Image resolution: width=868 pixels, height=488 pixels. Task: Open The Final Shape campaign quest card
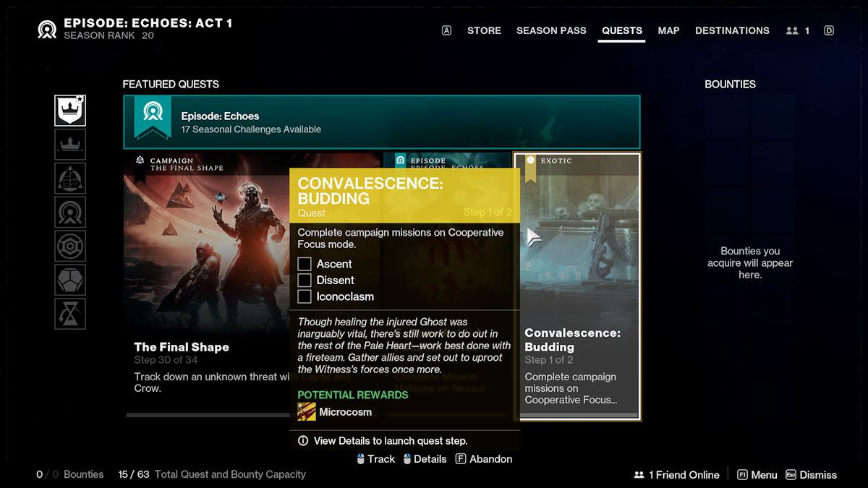point(206,286)
